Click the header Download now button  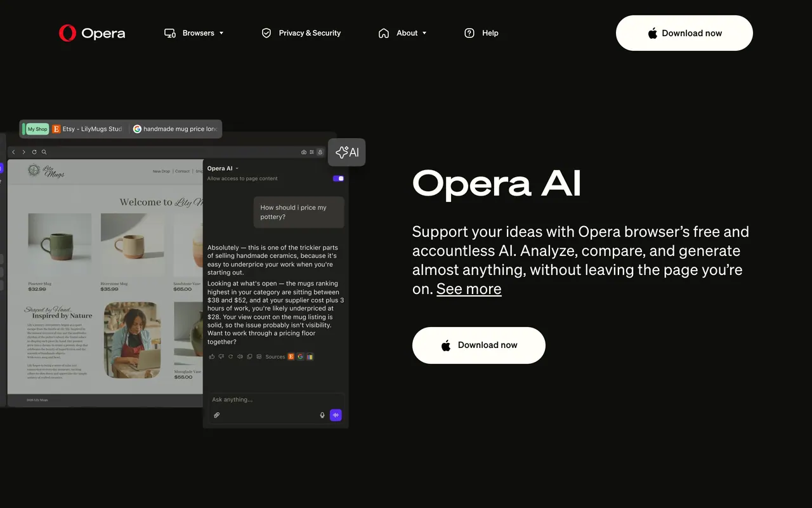pyautogui.click(x=684, y=33)
